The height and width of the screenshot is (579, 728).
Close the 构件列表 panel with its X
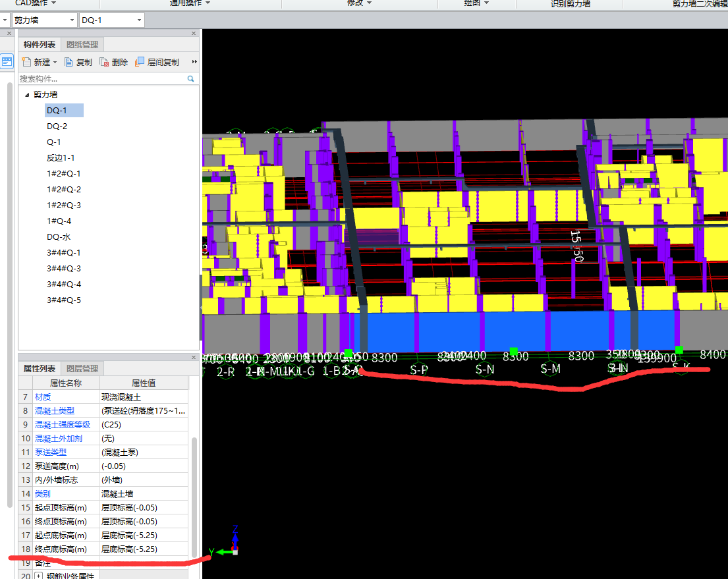194,33
